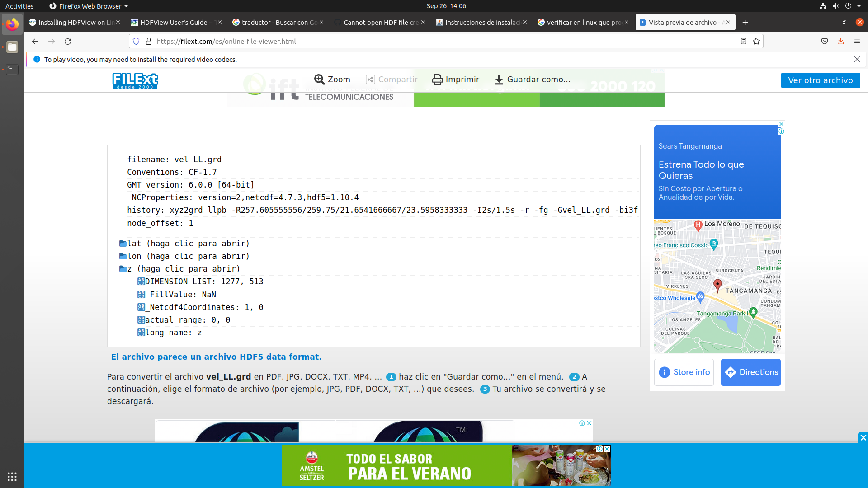Collapse the z folder node
Image resolution: width=868 pixels, height=488 pixels.
[x=123, y=268]
